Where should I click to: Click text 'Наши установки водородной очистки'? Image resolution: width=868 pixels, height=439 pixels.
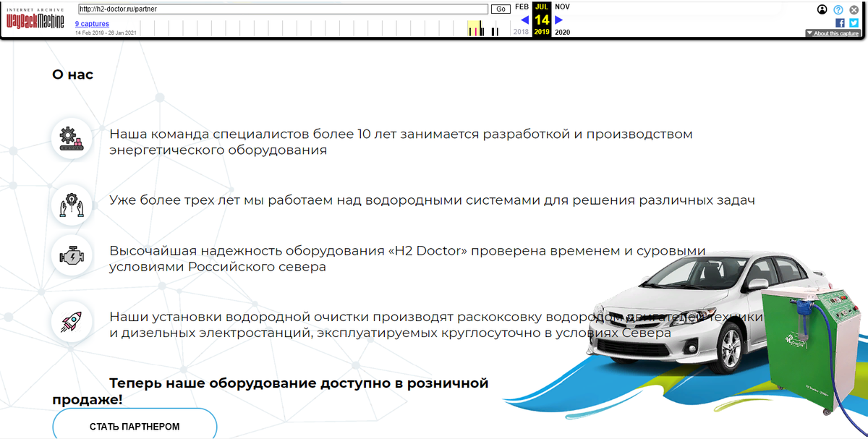[240, 317]
